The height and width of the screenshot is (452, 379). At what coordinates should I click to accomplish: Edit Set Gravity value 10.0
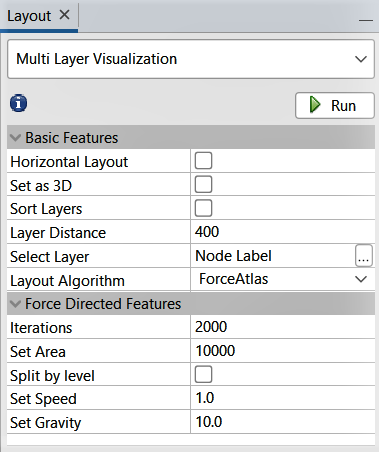[283, 422]
